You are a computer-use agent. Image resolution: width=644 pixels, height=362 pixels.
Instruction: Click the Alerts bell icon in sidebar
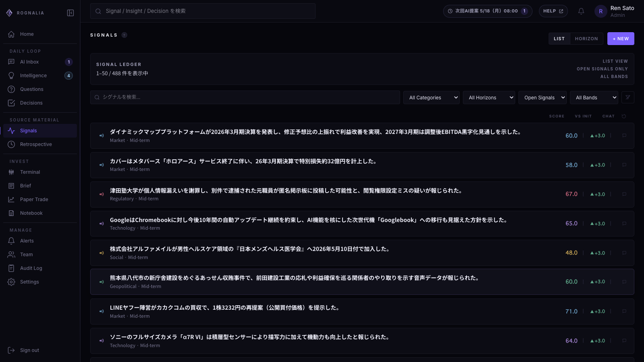11,241
